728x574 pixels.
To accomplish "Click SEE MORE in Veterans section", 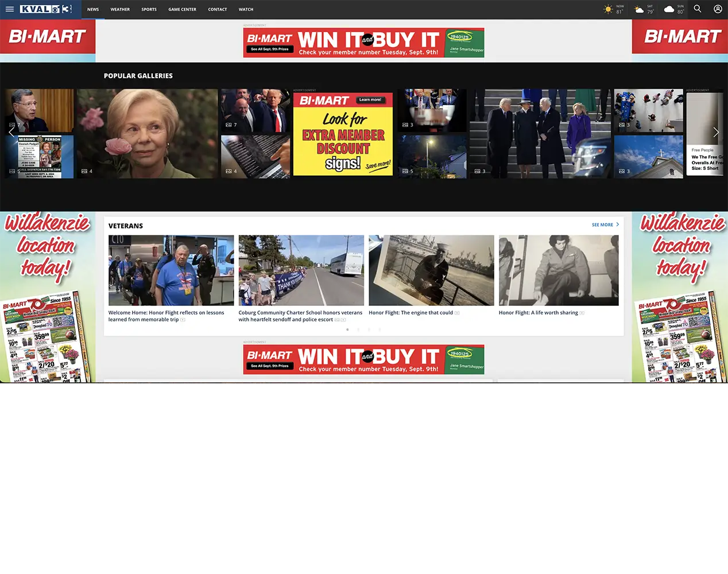I will pos(602,225).
